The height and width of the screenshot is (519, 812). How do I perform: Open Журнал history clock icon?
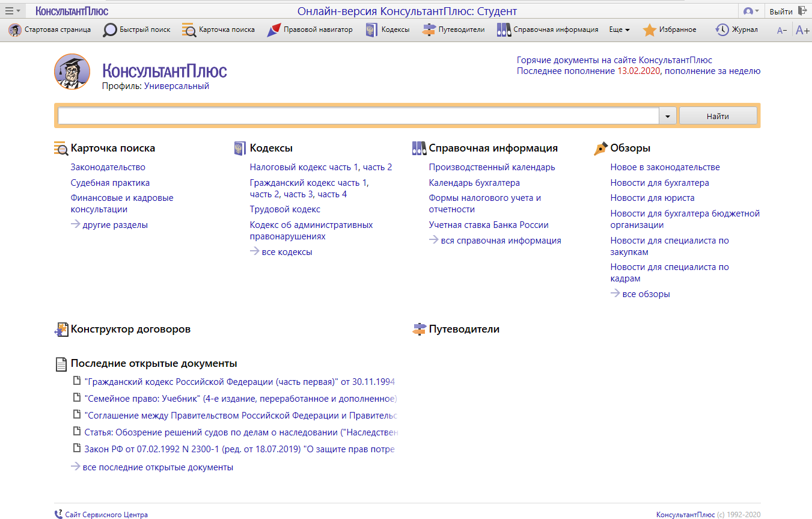coord(722,29)
